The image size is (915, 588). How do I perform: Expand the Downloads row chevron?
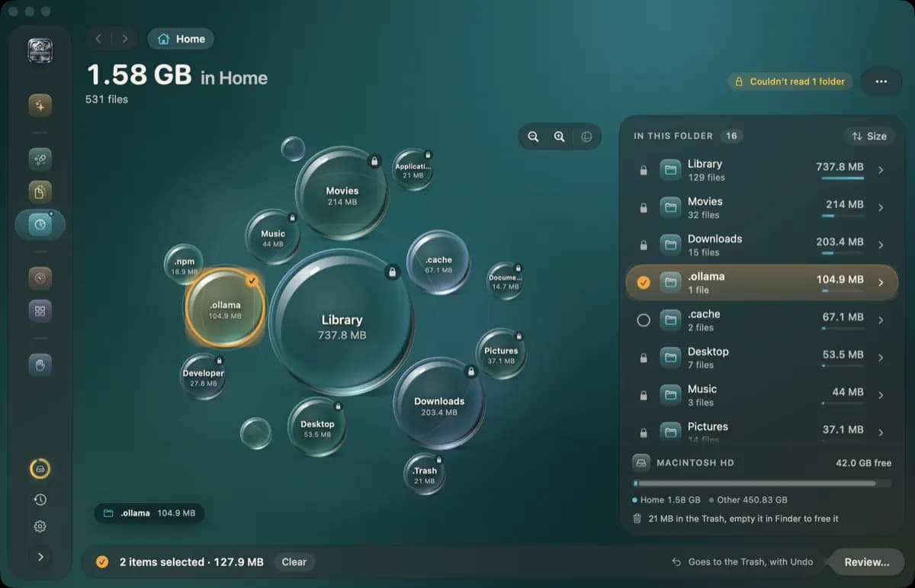point(881,245)
